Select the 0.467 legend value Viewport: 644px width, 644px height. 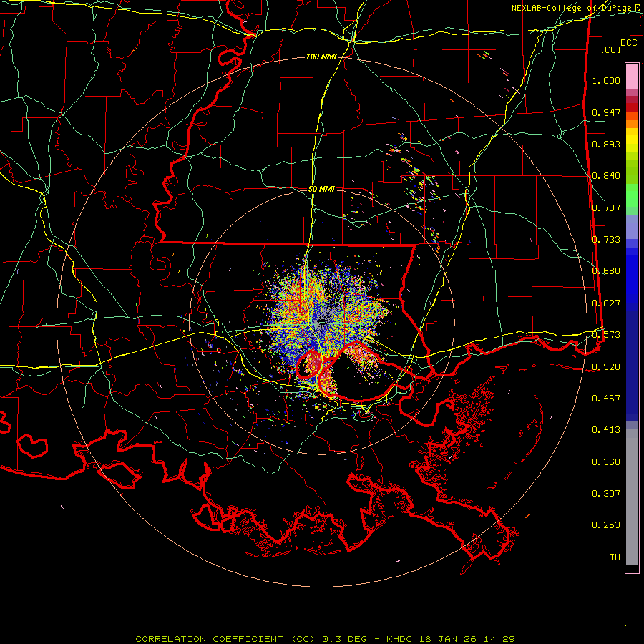606,399
